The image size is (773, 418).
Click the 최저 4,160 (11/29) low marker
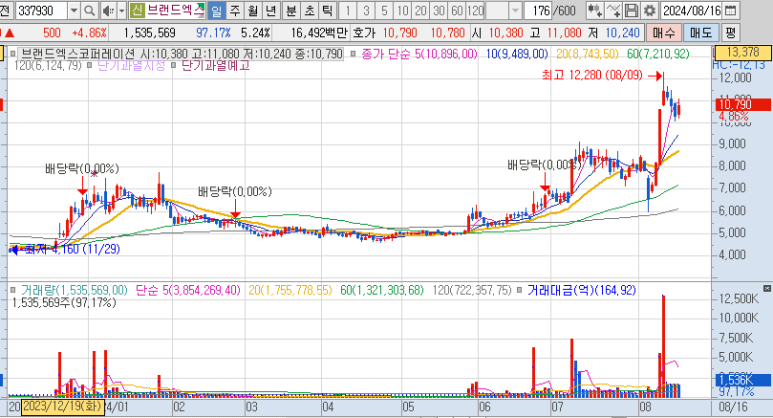click(65, 249)
